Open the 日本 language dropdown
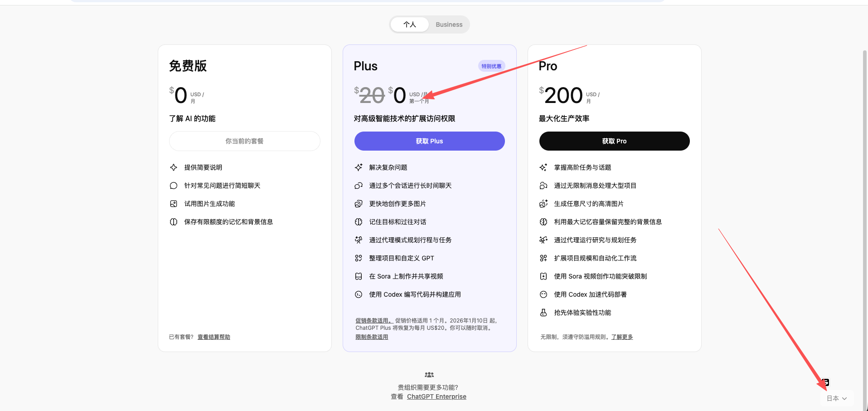868x411 pixels. [x=836, y=398]
